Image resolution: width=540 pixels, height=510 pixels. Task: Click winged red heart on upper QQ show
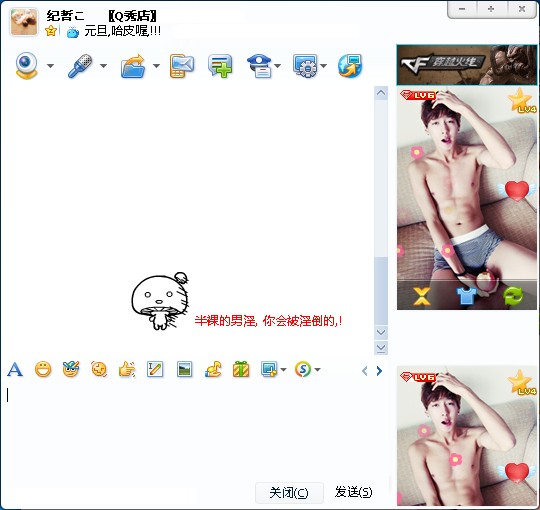point(517,190)
